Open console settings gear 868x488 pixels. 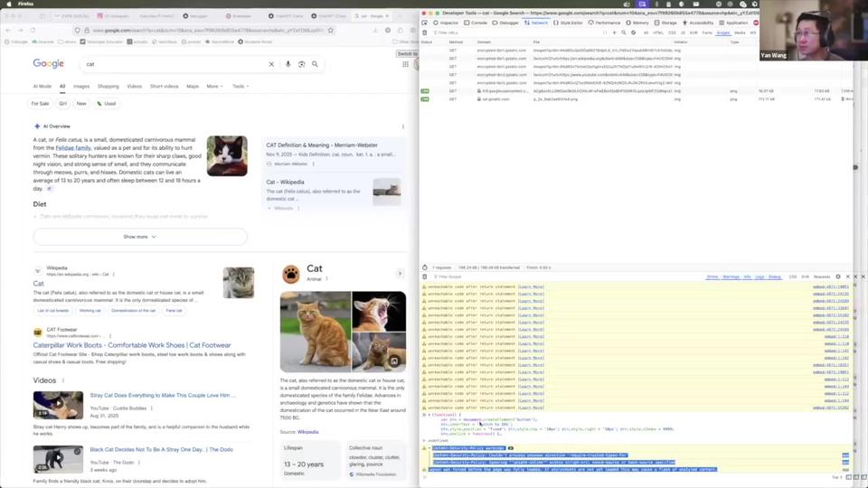838,277
